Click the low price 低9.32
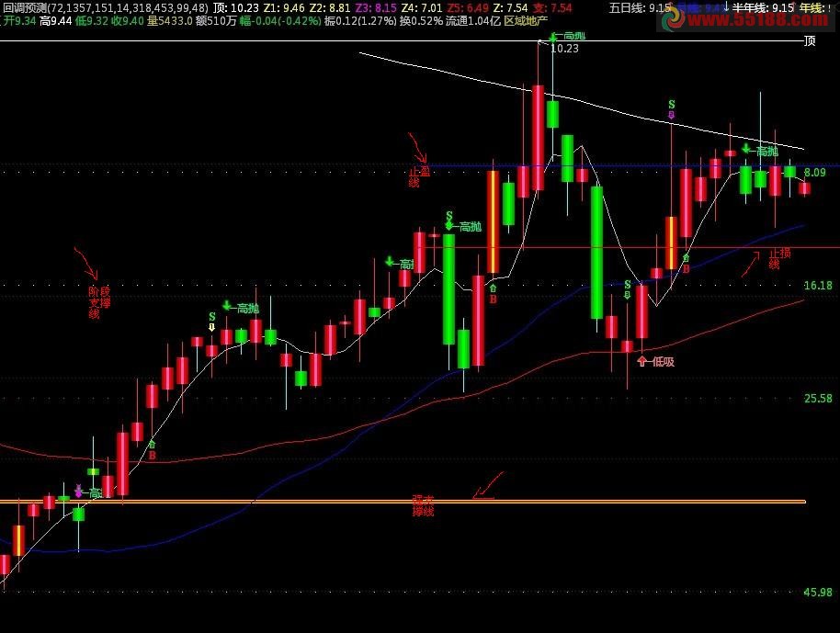Viewport: 840px width, 633px height. coord(92,21)
